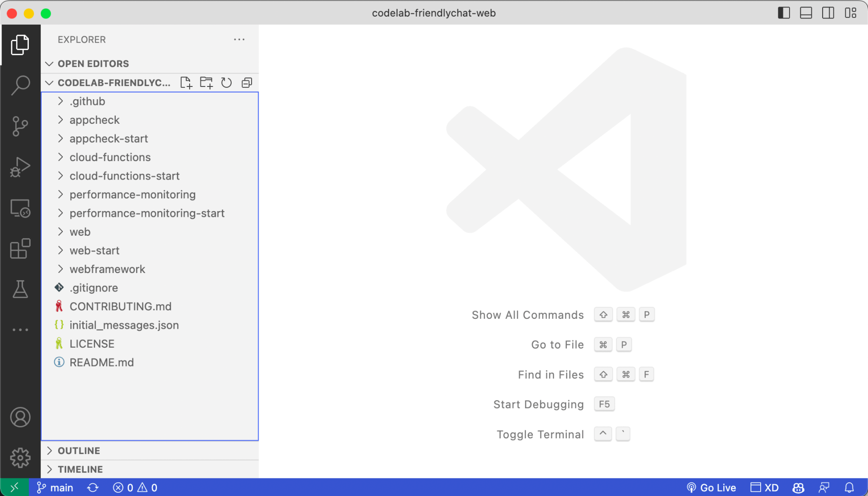Expand the web folder
The width and height of the screenshot is (868, 496).
[150, 232]
